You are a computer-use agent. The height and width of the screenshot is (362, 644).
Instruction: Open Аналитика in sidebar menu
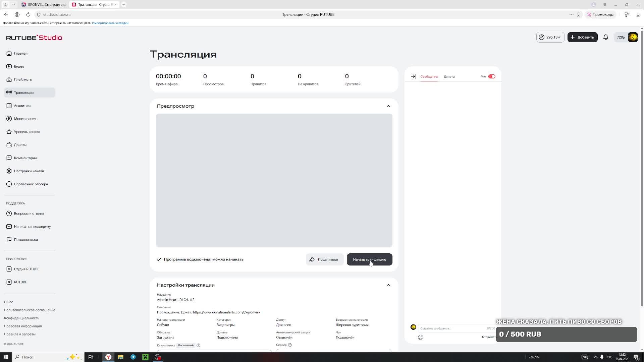22,106
